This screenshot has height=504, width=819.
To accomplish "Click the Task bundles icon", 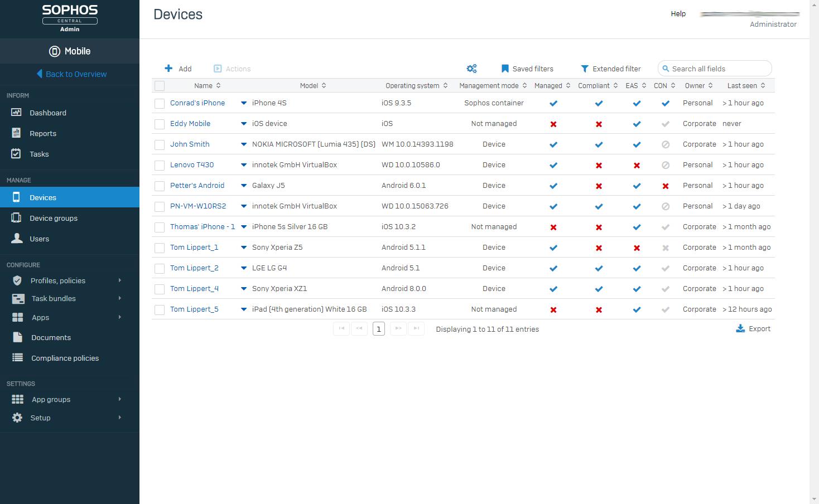I will tap(18, 298).
